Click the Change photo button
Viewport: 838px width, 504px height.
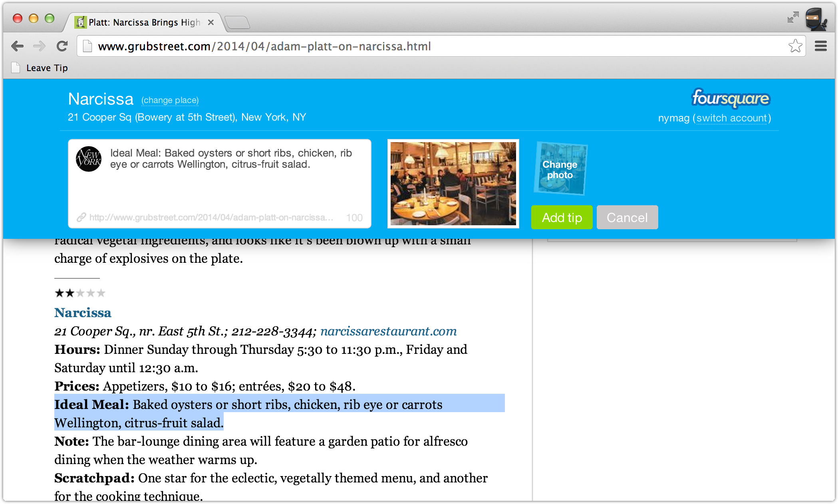tap(560, 169)
